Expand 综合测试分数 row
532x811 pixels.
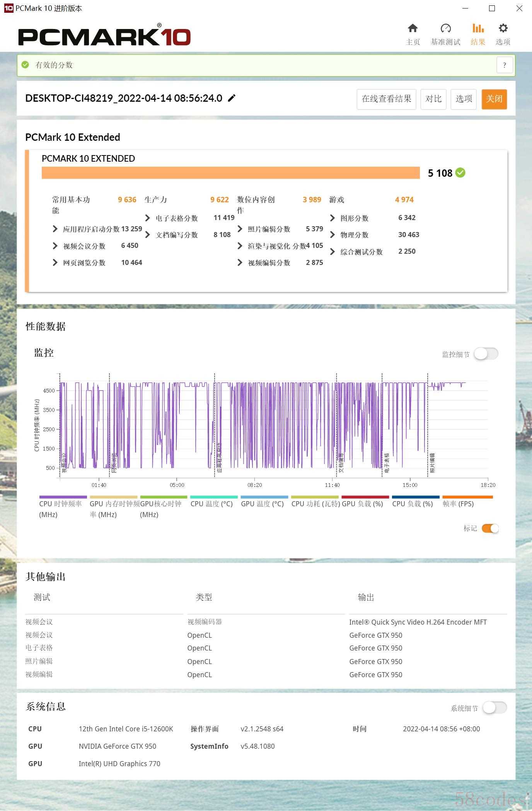point(332,252)
